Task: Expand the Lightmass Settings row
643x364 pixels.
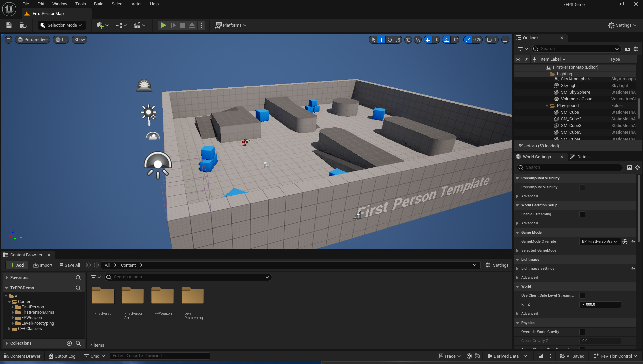Action: 517,269
